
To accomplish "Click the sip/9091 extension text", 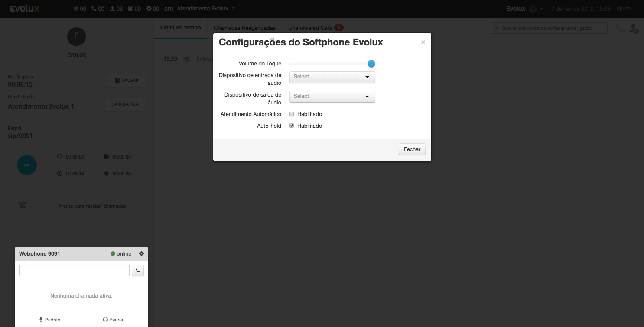I will 20,136.
